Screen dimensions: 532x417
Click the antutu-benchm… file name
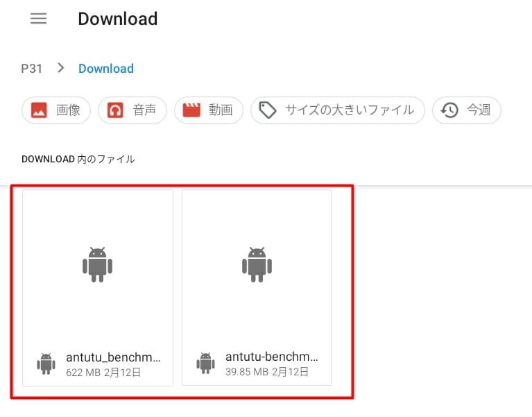coord(272,358)
